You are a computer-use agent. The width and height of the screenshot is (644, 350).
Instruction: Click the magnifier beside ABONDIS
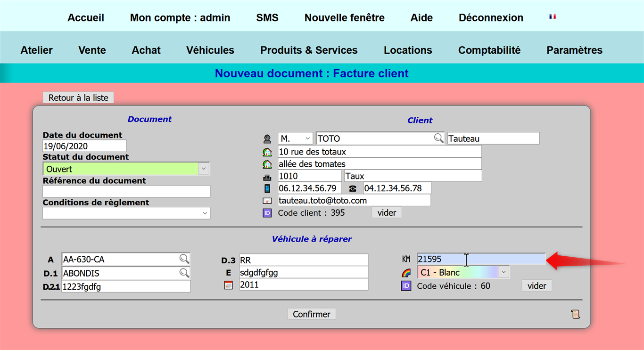pyautogui.click(x=184, y=273)
